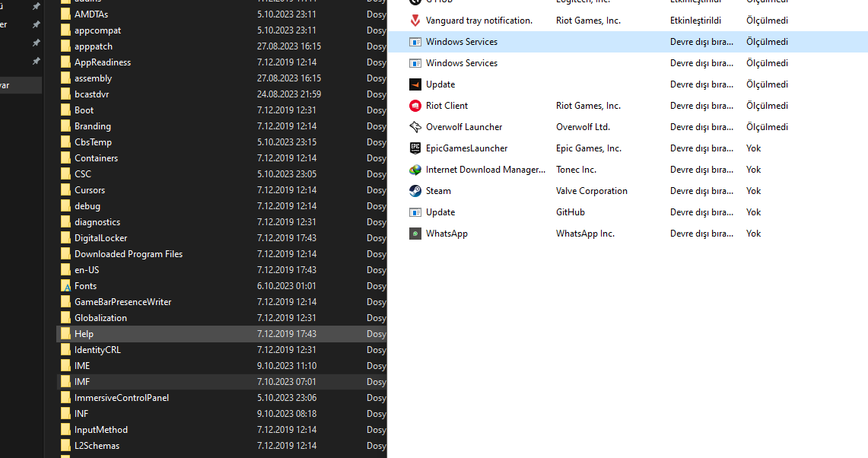Click the GitHub Update icon
The width and height of the screenshot is (868, 458).
[415, 212]
